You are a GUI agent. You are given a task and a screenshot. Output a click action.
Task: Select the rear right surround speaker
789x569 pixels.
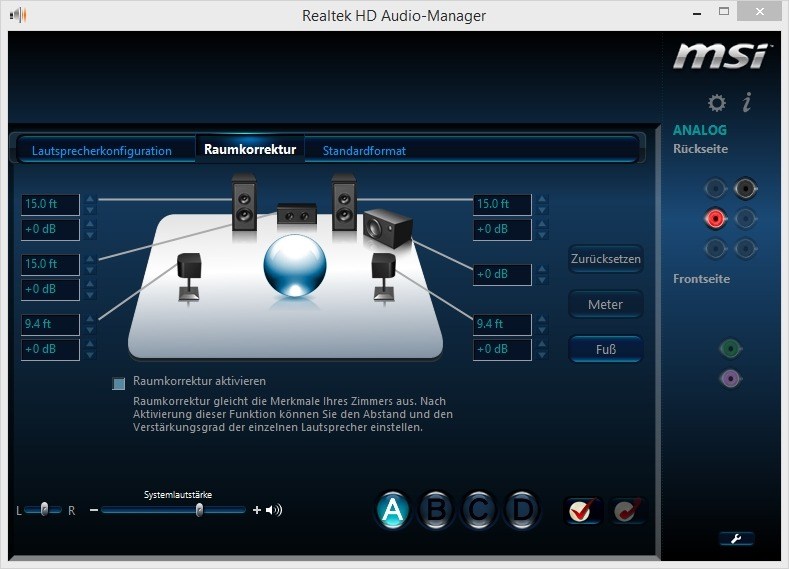click(383, 277)
